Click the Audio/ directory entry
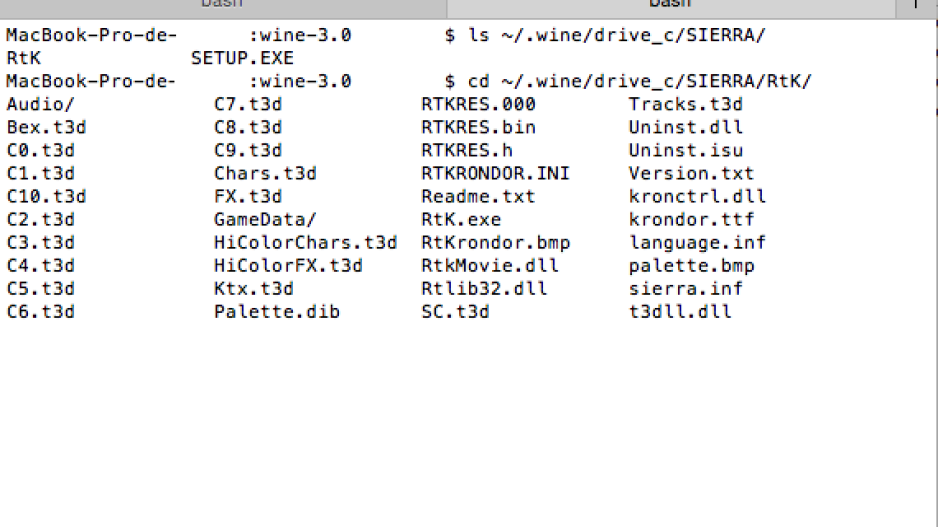This screenshot has height=527, width=938. (41, 104)
